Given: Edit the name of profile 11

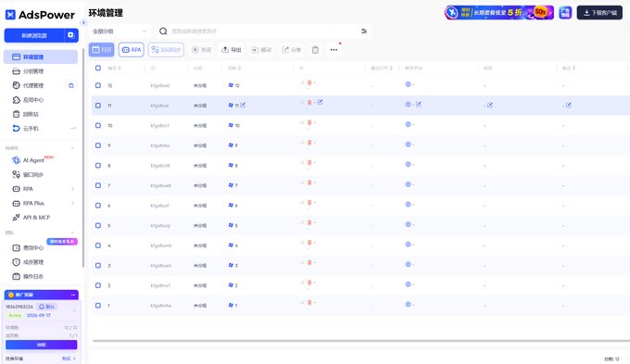Looking at the screenshot, I should pyautogui.click(x=243, y=105).
